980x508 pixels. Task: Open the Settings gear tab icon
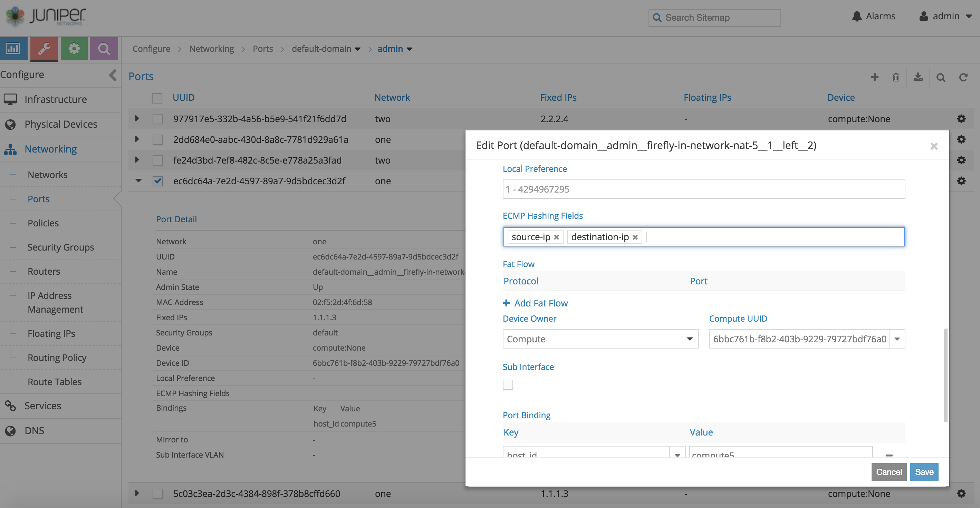coord(74,49)
